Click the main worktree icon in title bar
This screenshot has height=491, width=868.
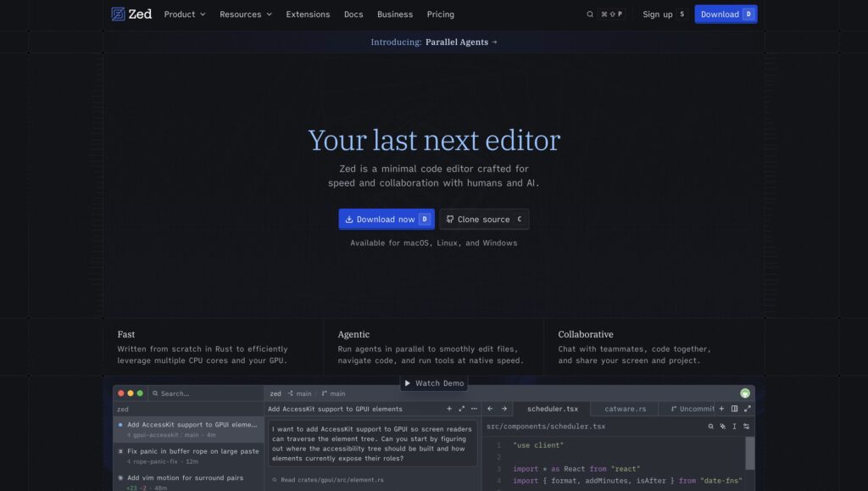point(290,393)
